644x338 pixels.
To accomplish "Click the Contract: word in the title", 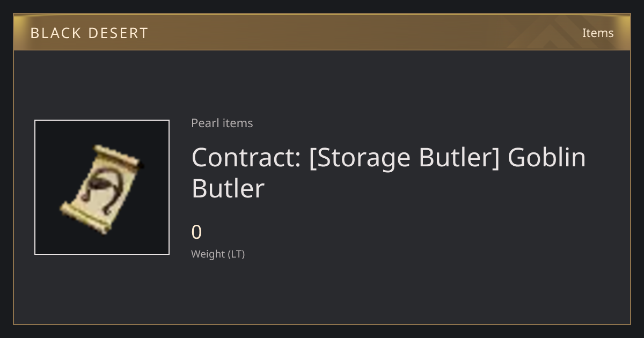I will coord(246,158).
